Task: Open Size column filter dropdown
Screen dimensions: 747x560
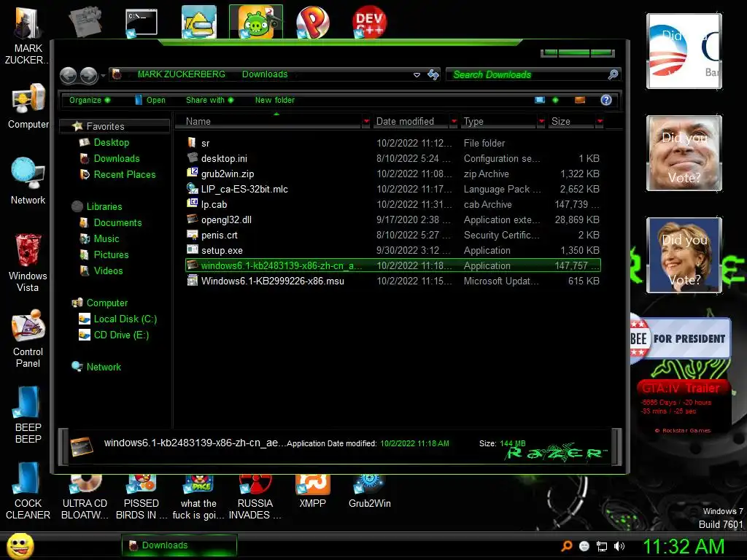Action: pos(600,122)
